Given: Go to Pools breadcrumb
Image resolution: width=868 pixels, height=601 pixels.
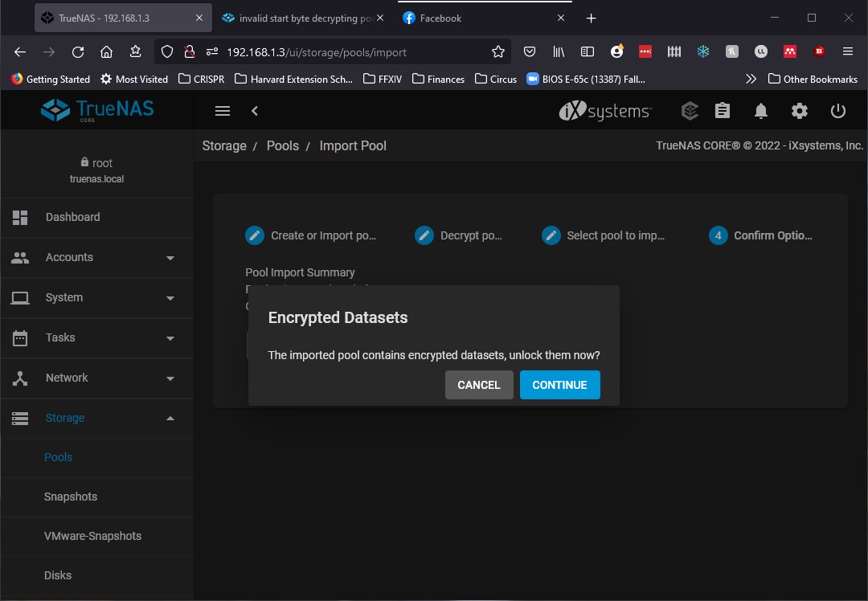Looking at the screenshot, I should 282,145.
